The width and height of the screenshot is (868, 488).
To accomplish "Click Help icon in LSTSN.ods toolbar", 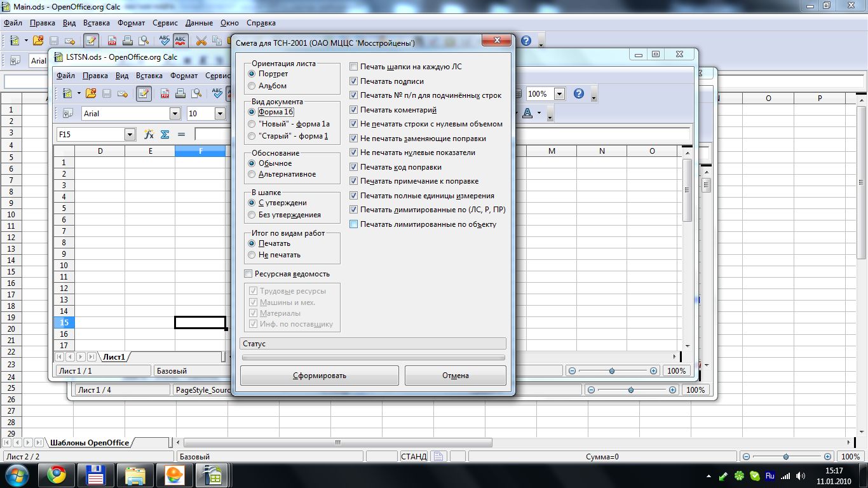I will coord(578,93).
